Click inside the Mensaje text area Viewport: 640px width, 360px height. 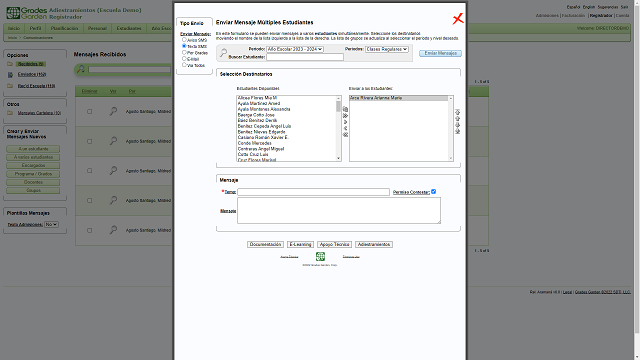point(339,211)
